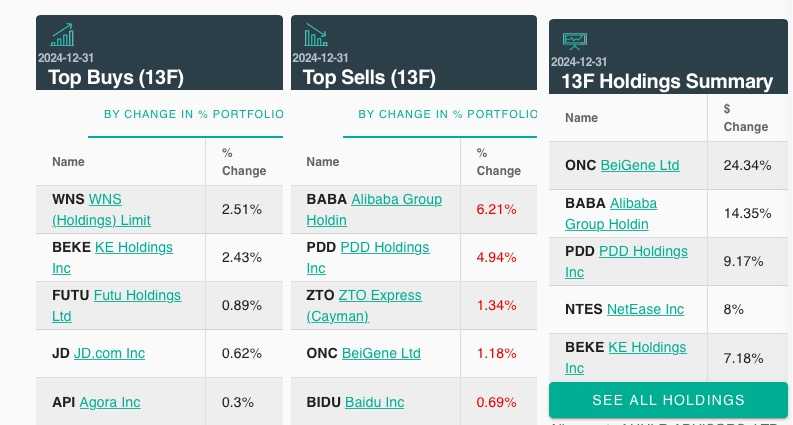The image size is (793, 425).
Task: Visit the Agora Inc stock link
Action: coord(110,402)
